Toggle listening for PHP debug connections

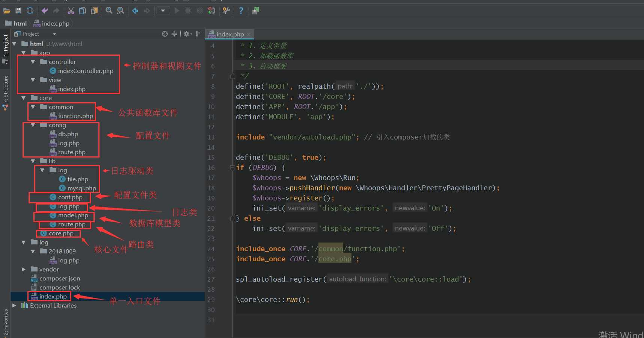click(x=211, y=11)
